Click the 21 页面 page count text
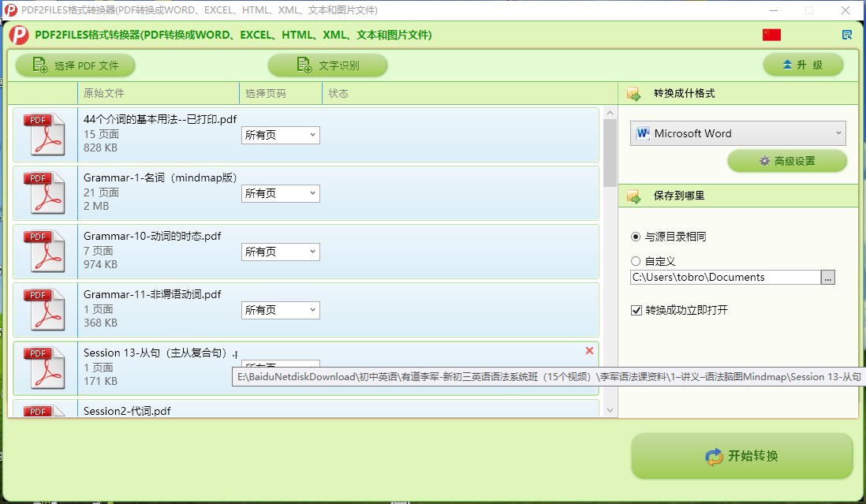 101,192
